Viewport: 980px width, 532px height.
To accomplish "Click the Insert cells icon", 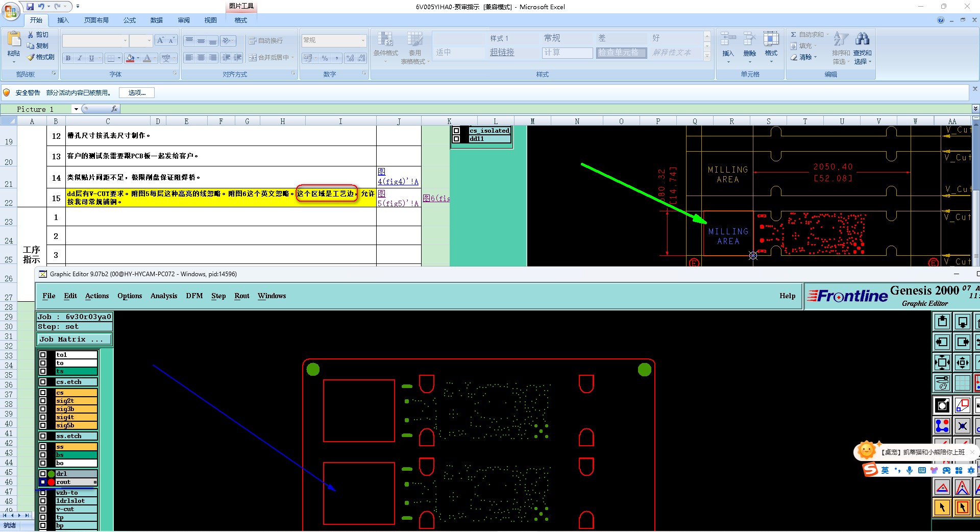I will coord(728,39).
